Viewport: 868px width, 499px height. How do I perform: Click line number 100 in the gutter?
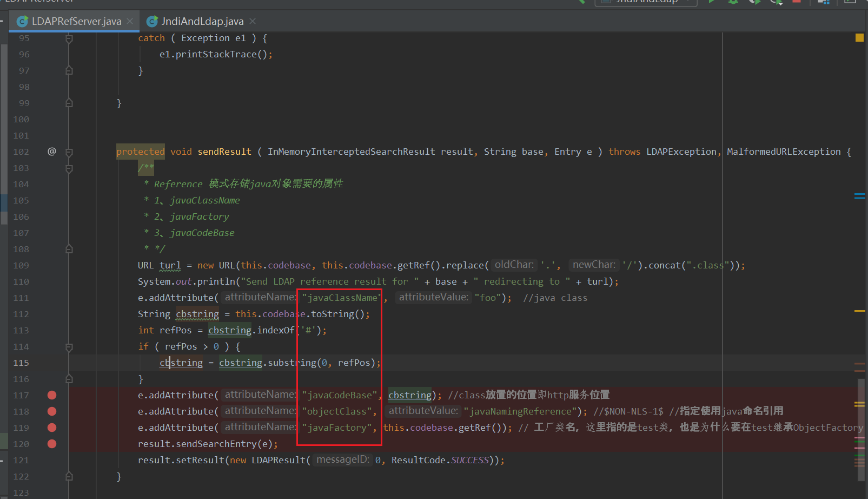coord(21,119)
